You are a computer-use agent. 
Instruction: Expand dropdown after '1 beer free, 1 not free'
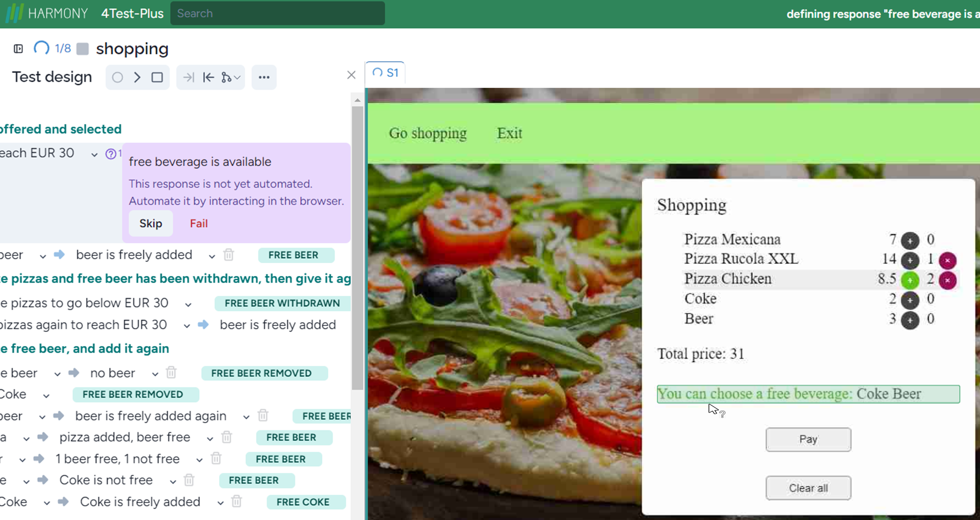(x=199, y=460)
